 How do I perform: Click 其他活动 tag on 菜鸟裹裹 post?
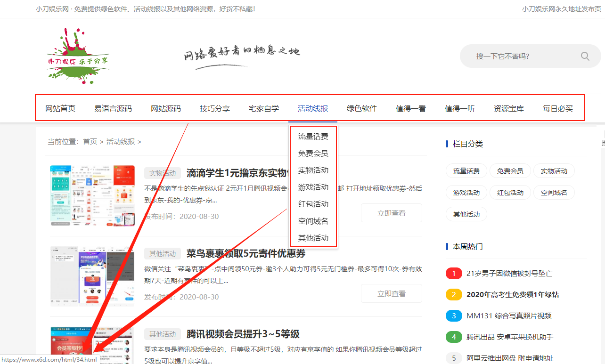(x=163, y=254)
